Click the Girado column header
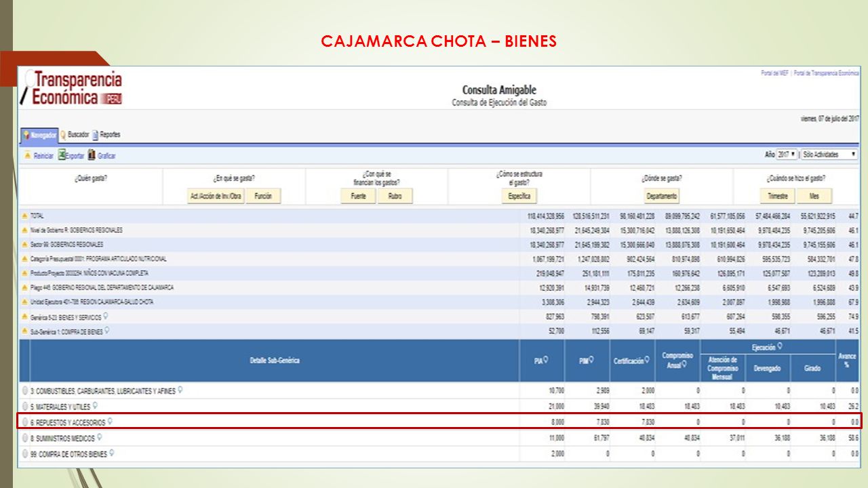The height and width of the screenshot is (488, 868). click(x=812, y=369)
